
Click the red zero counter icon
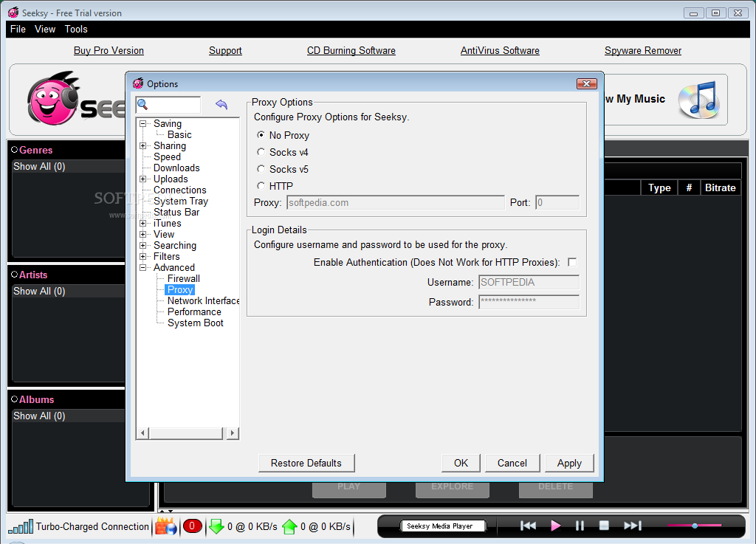tap(192, 526)
